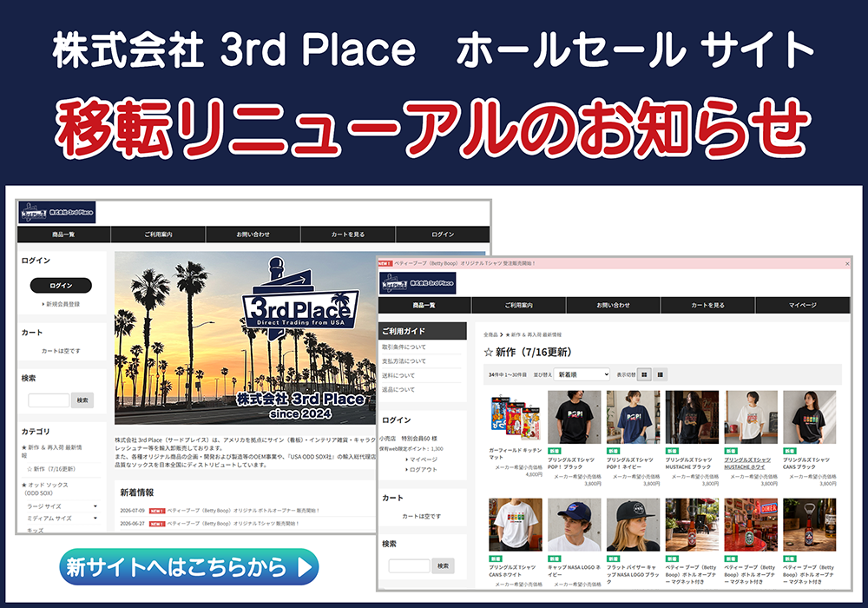
Task: Open ☆ 新作（7/16更新） category link
Action: point(51,469)
